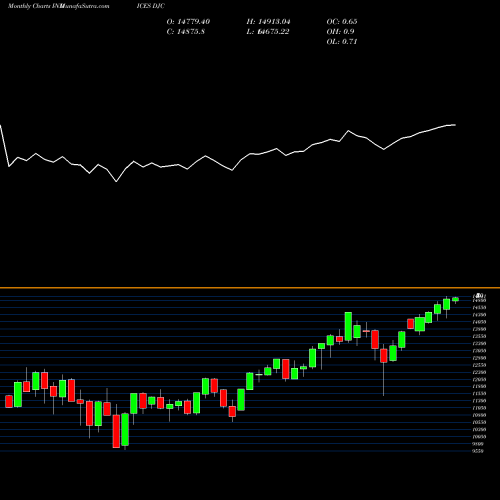This screenshot has width=500, height=500.
Task: Click the ICES DJC symbol label
Action: 150,6
